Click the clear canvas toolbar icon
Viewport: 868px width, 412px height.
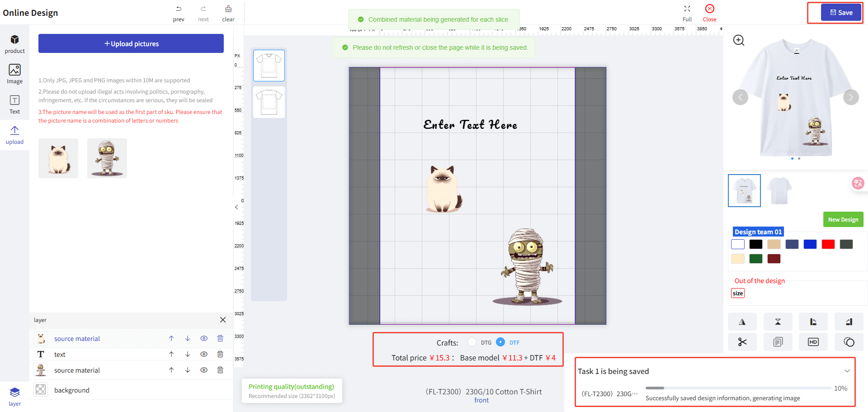[228, 13]
